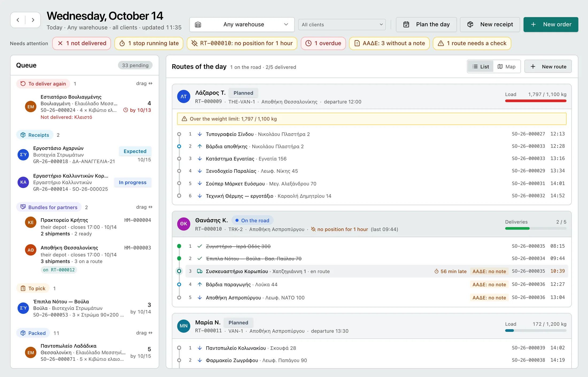Click the checkmark on the Ζυγιστήριο stop

tap(200, 246)
